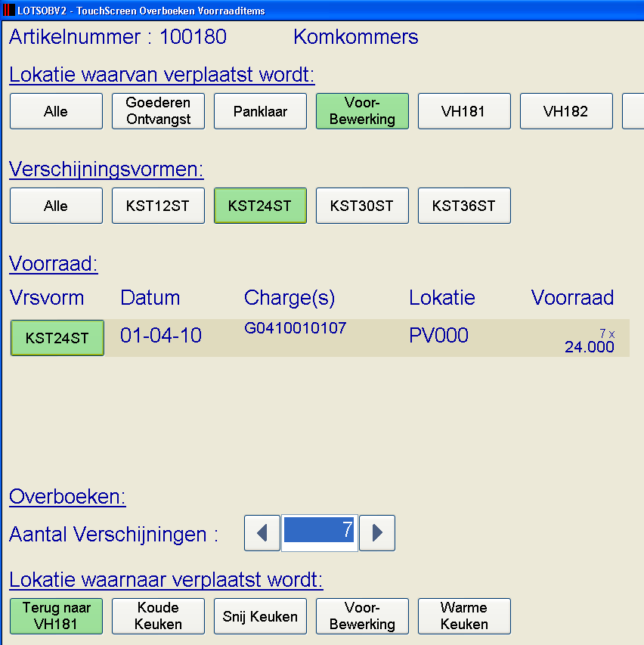
Task: Click the KST24ST button in the Voorraad row
Action: [x=57, y=338]
